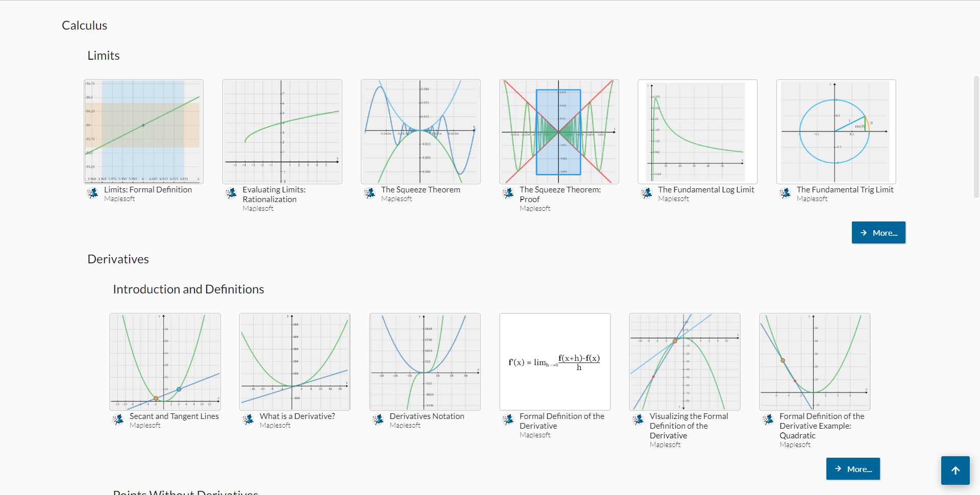Open Visualizing the Formal Definition thumbnail
This screenshot has height=495, width=980.
[685, 362]
